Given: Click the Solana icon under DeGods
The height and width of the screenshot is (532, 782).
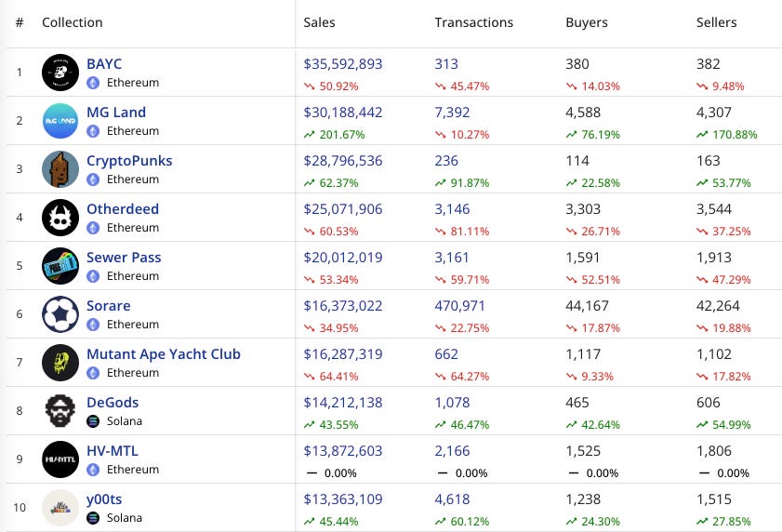Looking at the screenshot, I should [93, 421].
